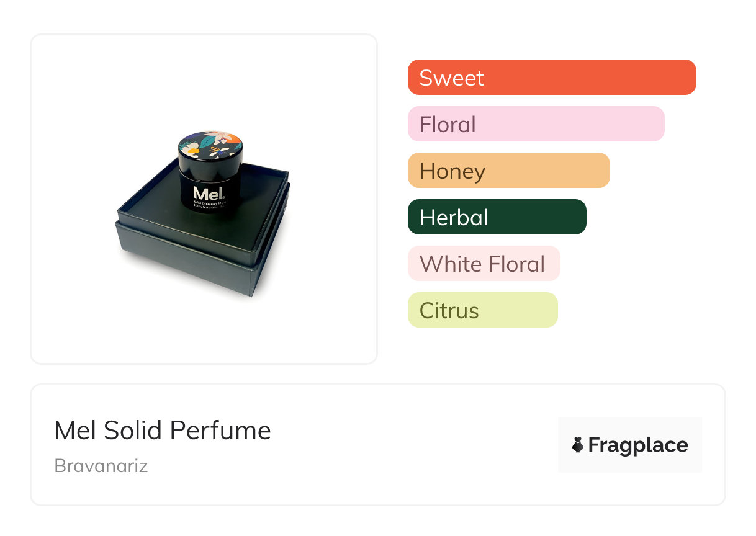Viewport: 756px width, 536px height.
Task: Choose the dark green Herbal accord bar
Action: click(x=497, y=217)
